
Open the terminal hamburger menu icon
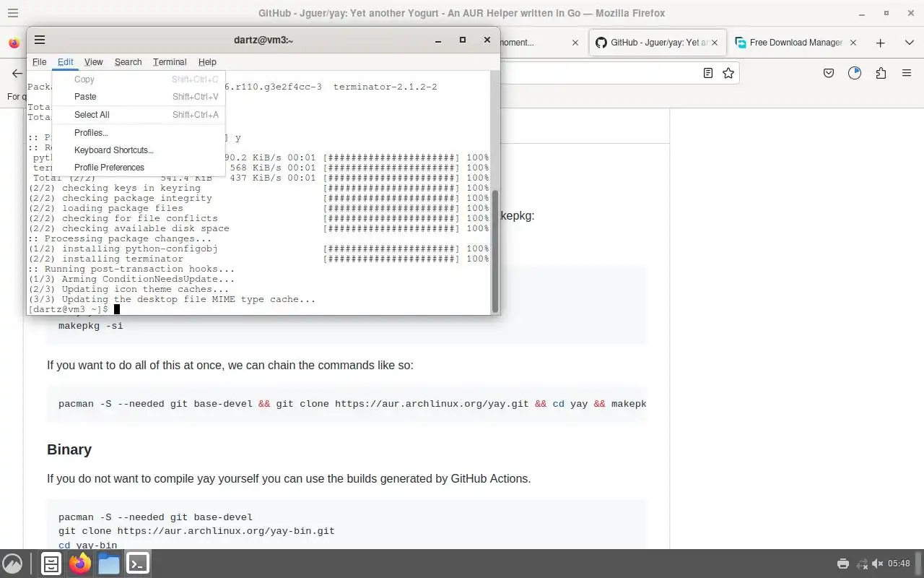coord(40,40)
